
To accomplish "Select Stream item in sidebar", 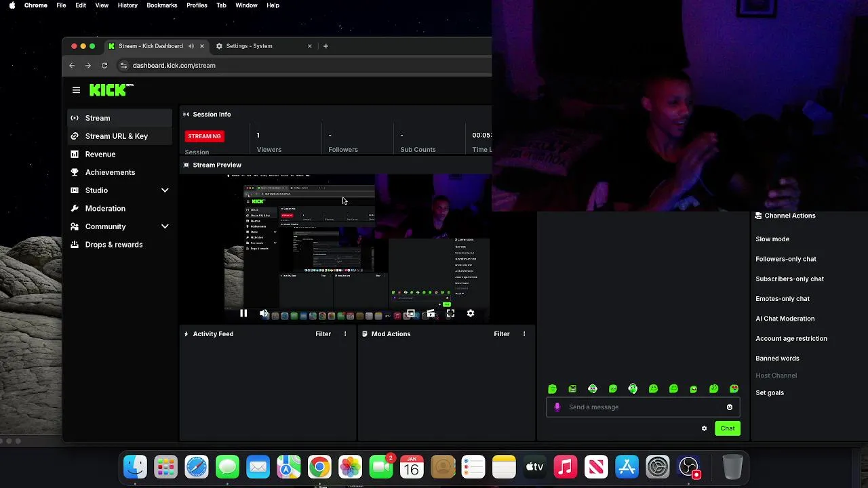I will 120,118.
